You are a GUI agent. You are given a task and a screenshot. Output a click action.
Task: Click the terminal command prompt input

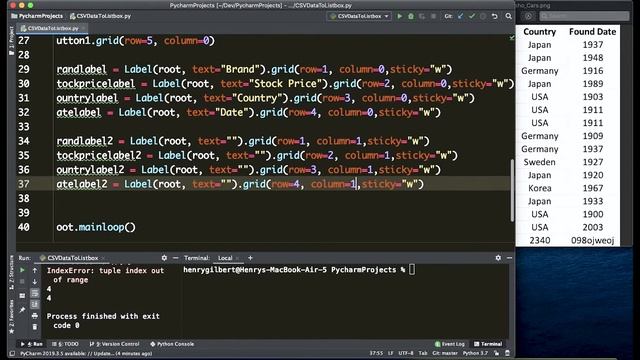(412, 270)
